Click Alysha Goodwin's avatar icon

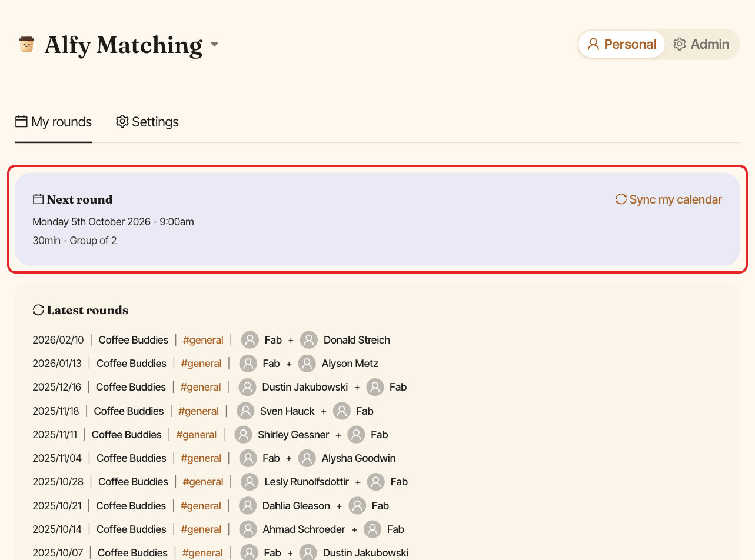click(x=307, y=458)
